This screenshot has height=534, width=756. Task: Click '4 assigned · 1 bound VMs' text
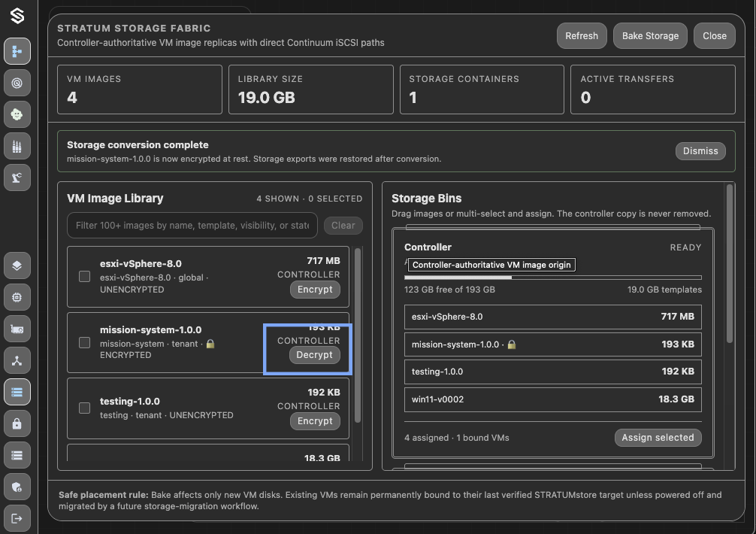pyautogui.click(x=457, y=438)
